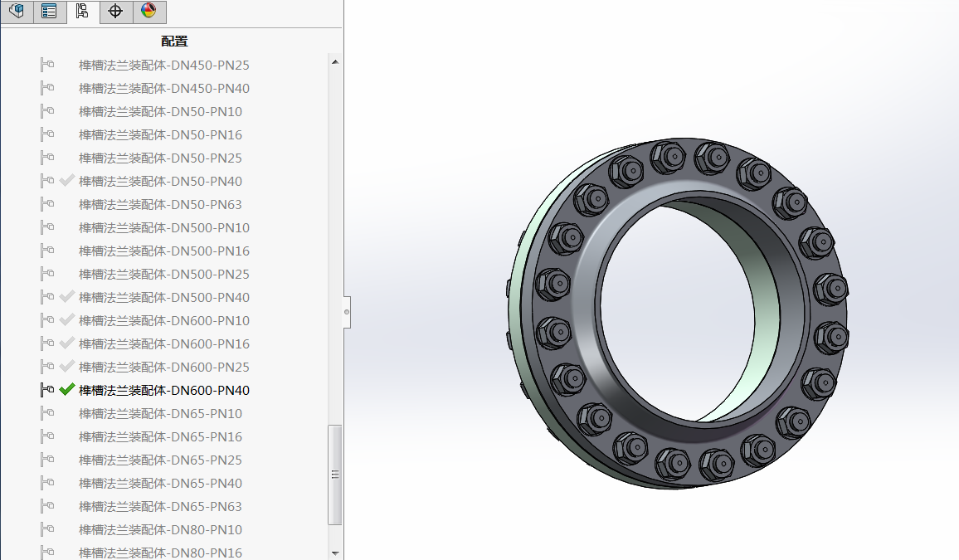Screen dimensions: 959x560
Task: Click the grey checkmark beside DN600-PN25
Action: [x=67, y=366]
